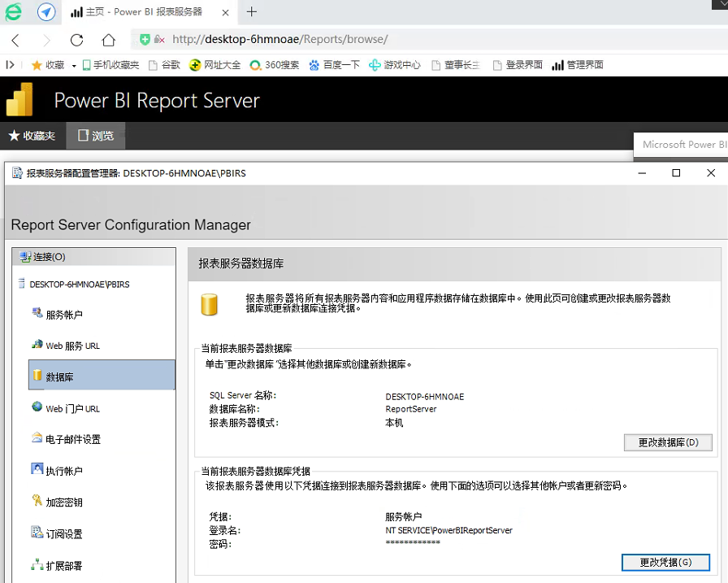Screen dimensions: 728x583
Task: Click the configuration manager window title icon
Action: (x=17, y=173)
